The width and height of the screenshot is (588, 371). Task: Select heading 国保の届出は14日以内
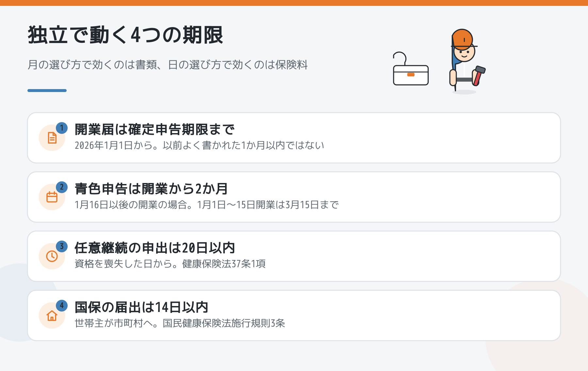tap(141, 307)
